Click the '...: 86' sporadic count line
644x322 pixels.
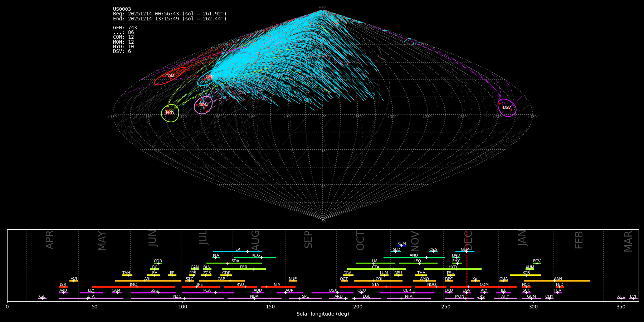pos(123,33)
